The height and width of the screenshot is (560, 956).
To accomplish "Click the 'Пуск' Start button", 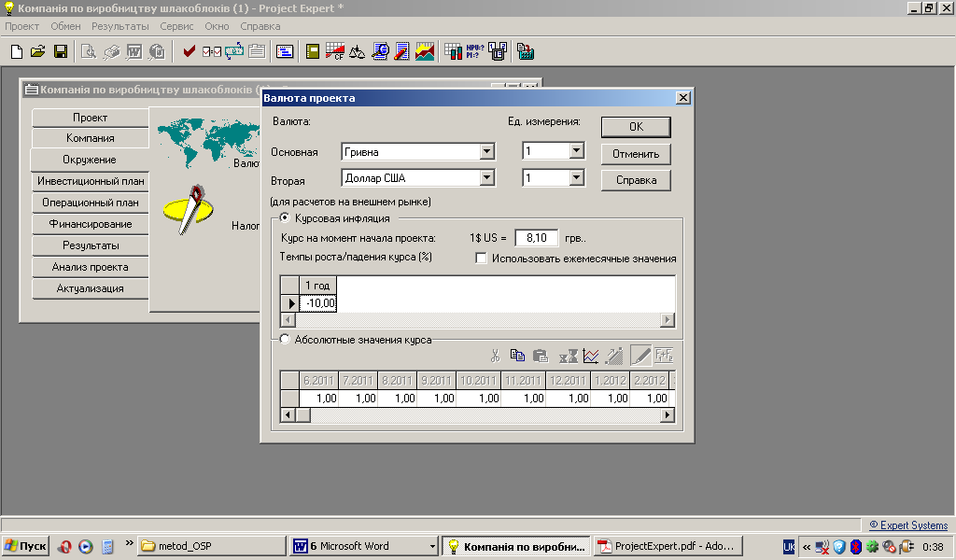I will 25,546.
